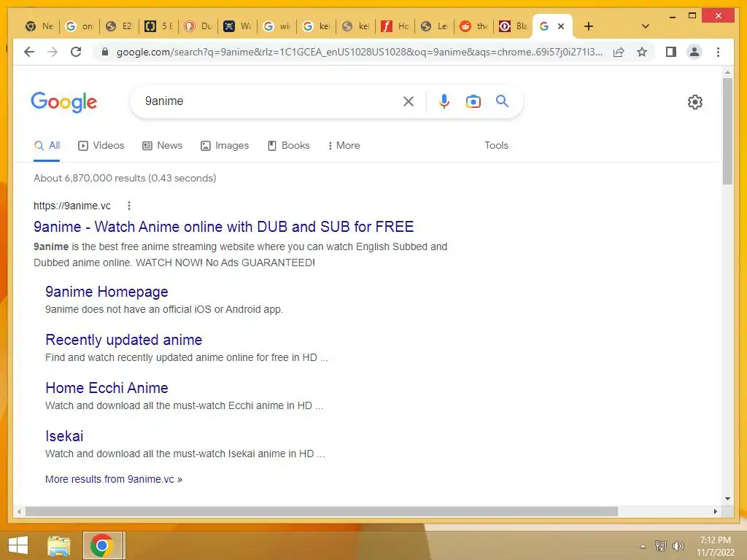The image size is (747, 560).
Task: Go back to previous page
Action: 29,52
